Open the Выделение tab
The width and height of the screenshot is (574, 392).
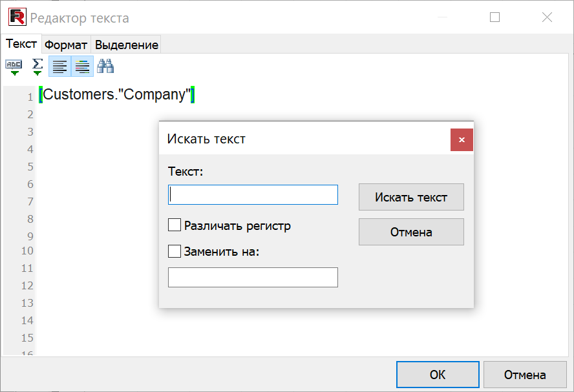[x=127, y=45]
